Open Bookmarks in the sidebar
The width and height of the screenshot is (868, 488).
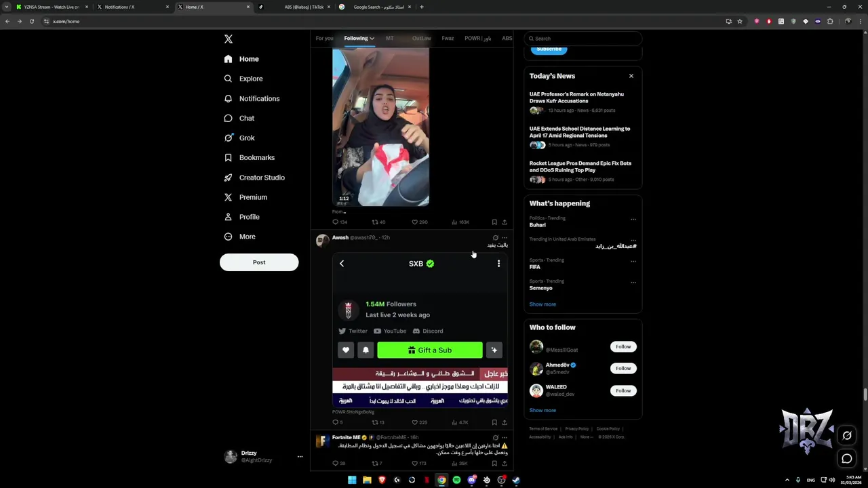(x=249, y=157)
